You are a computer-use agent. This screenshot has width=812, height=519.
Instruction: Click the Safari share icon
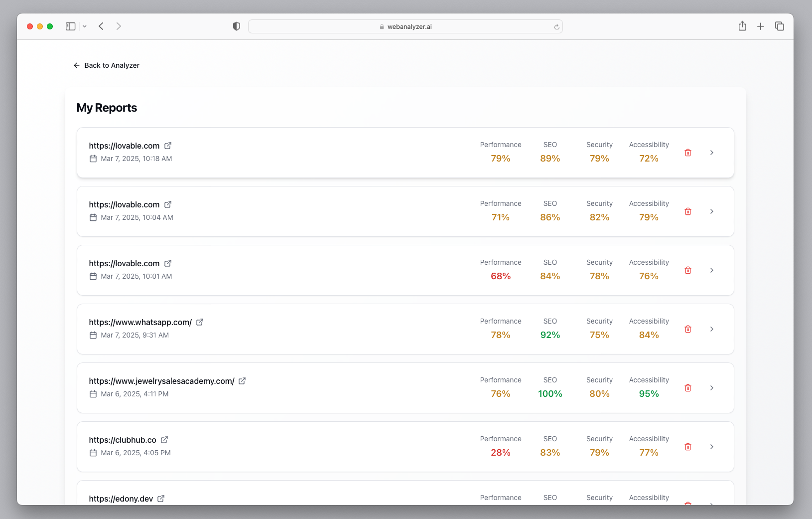coord(742,26)
